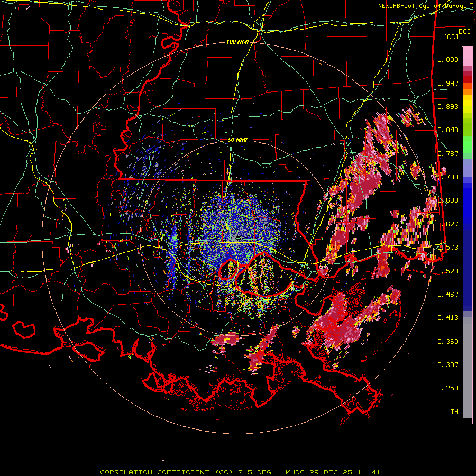The image size is (476, 476).
Task: Click the TH threshold label
Action: pyautogui.click(x=454, y=412)
